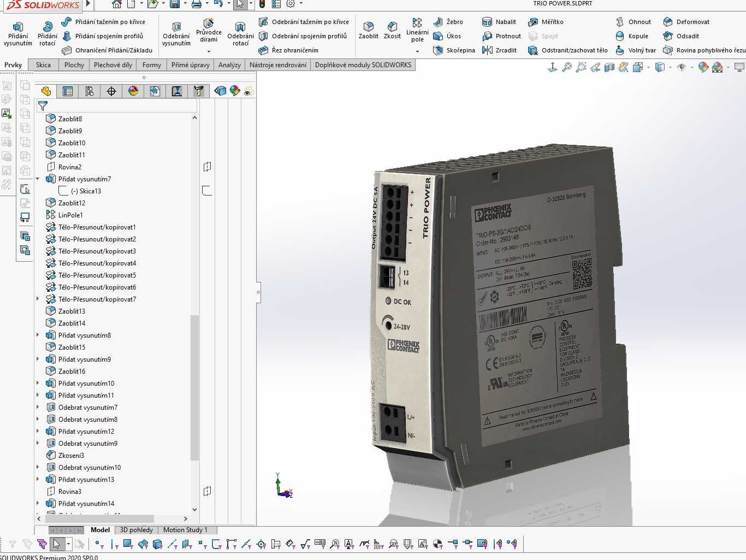Open the ConfigurationManager tab icon
The height and width of the screenshot is (560, 746).
pos(90,91)
